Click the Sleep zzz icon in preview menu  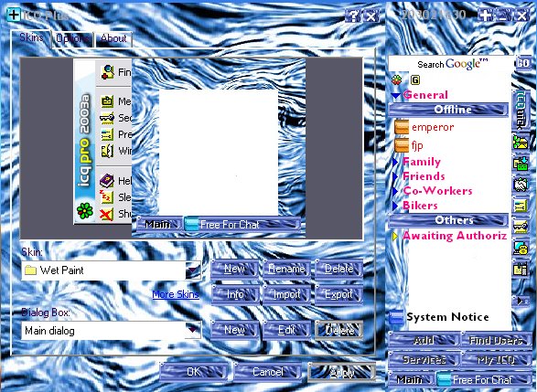106,196
